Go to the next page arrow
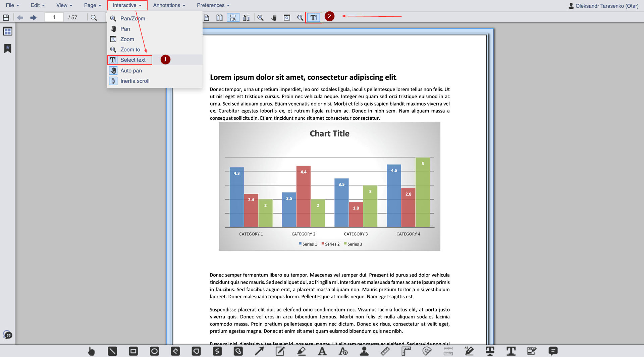This screenshot has height=357, width=644. (33, 18)
